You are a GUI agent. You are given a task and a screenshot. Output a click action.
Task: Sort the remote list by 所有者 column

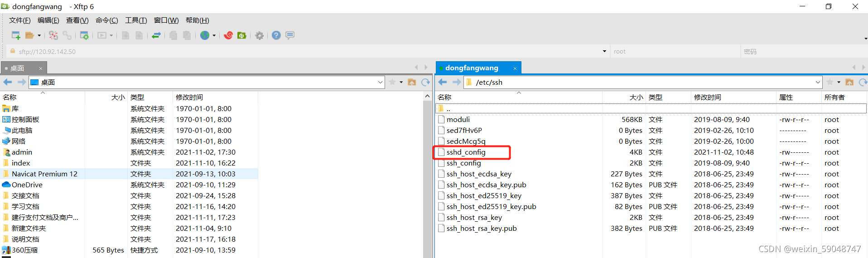coord(844,97)
